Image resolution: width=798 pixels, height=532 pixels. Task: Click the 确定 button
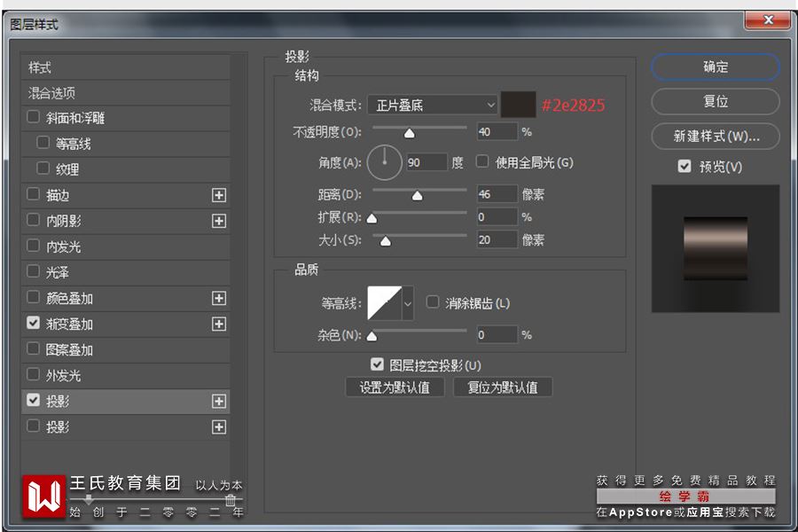(715, 66)
